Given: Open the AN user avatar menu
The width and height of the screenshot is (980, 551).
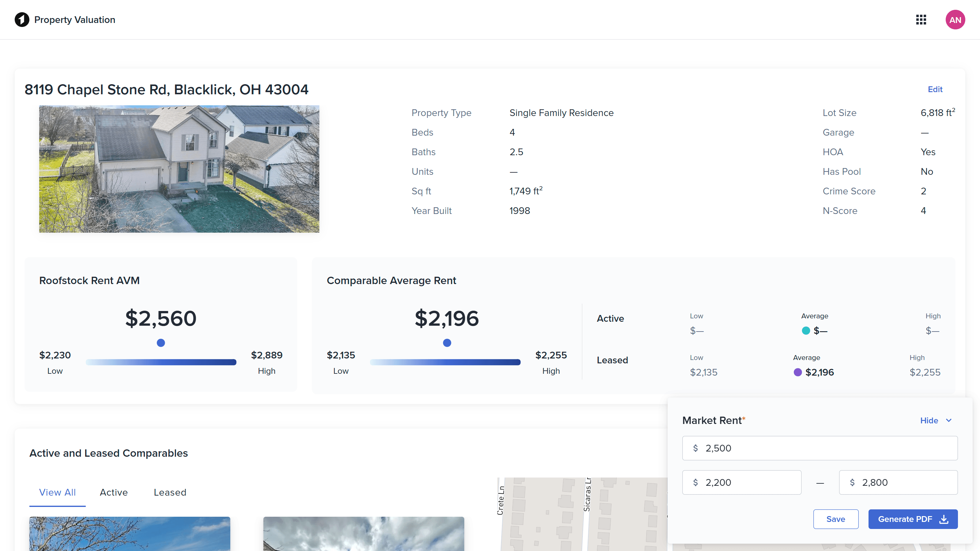Looking at the screenshot, I should [955, 20].
